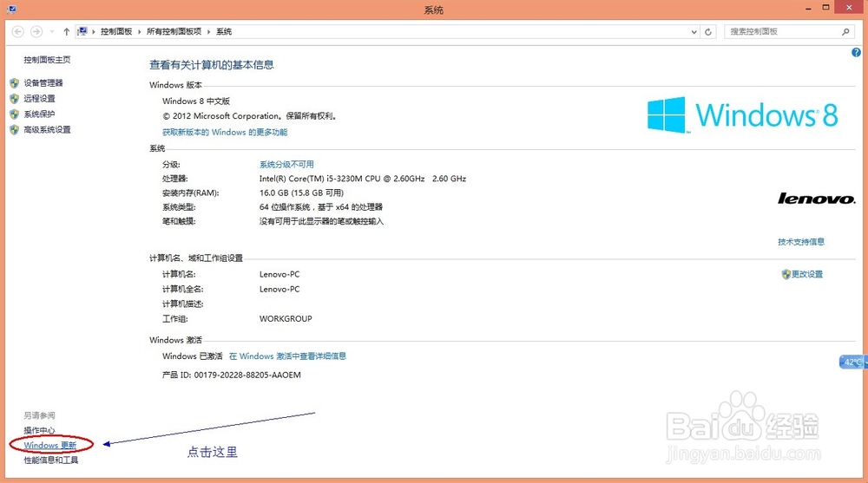Click the shield icon beside 更改设置
Viewport: 868px width, 483px height.
coord(786,274)
